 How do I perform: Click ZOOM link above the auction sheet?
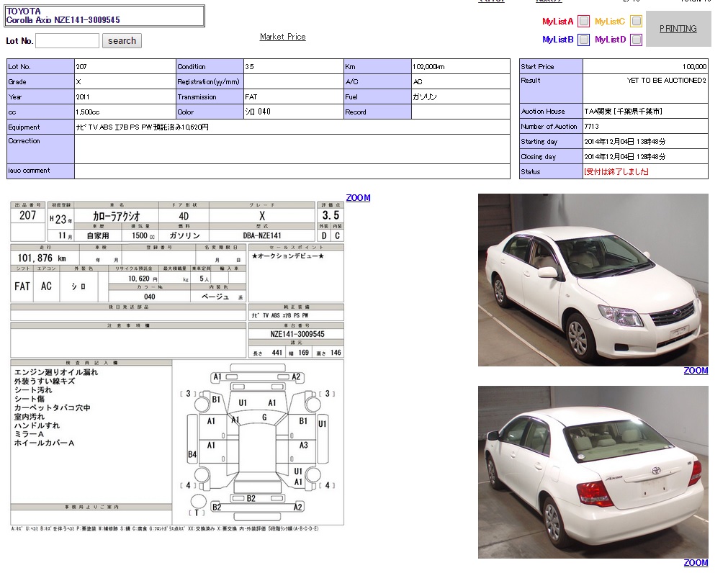358,198
